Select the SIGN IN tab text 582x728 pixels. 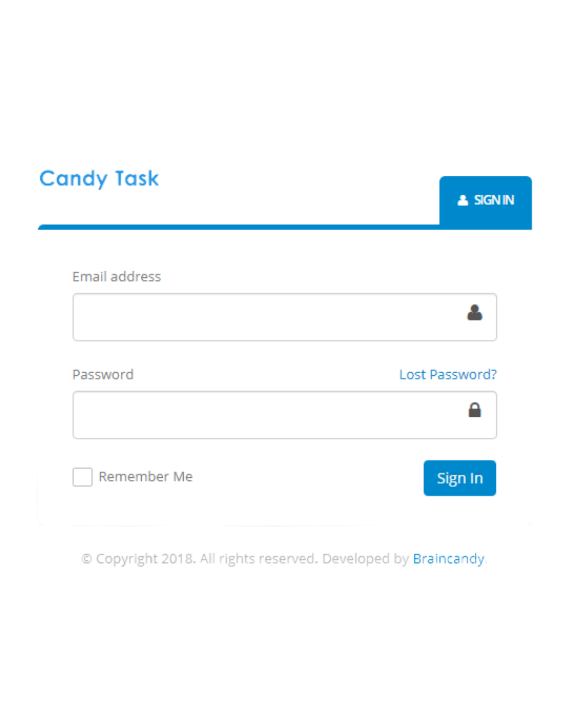click(494, 201)
